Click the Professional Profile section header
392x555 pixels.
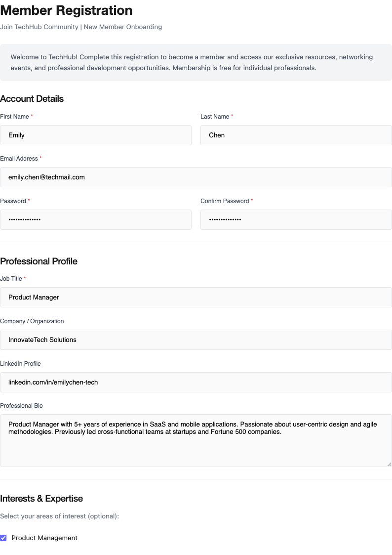point(39,261)
